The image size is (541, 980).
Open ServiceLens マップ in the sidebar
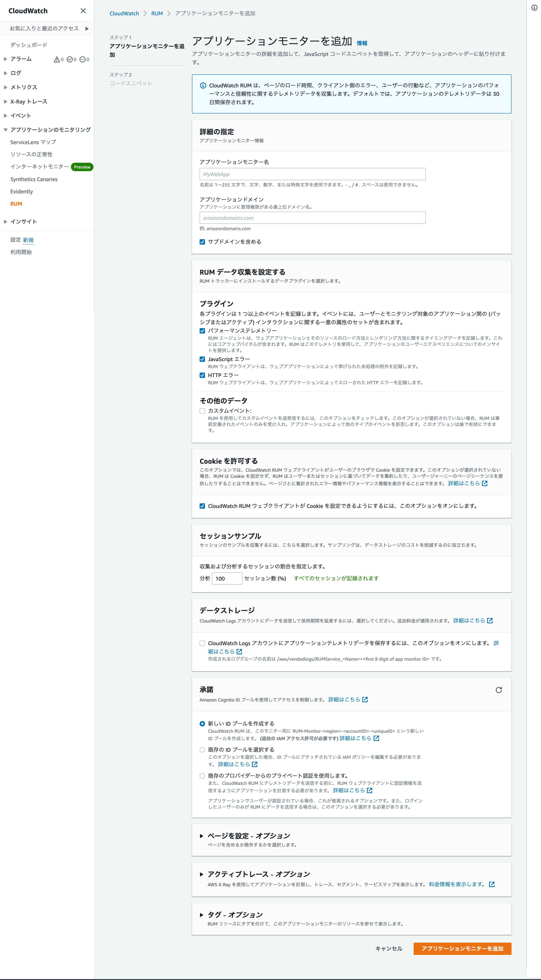click(33, 142)
